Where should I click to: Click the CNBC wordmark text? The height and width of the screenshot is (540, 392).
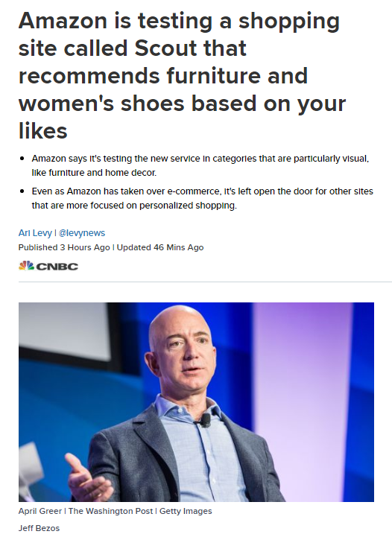pos(57,267)
